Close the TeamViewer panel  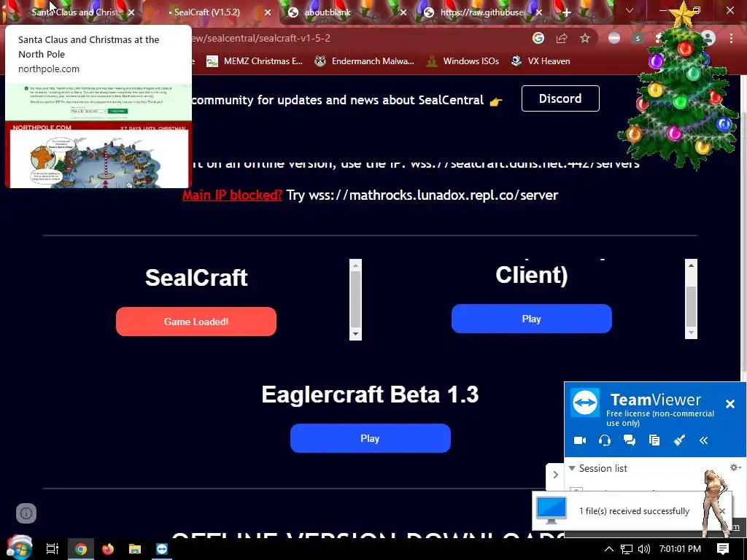(729, 404)
